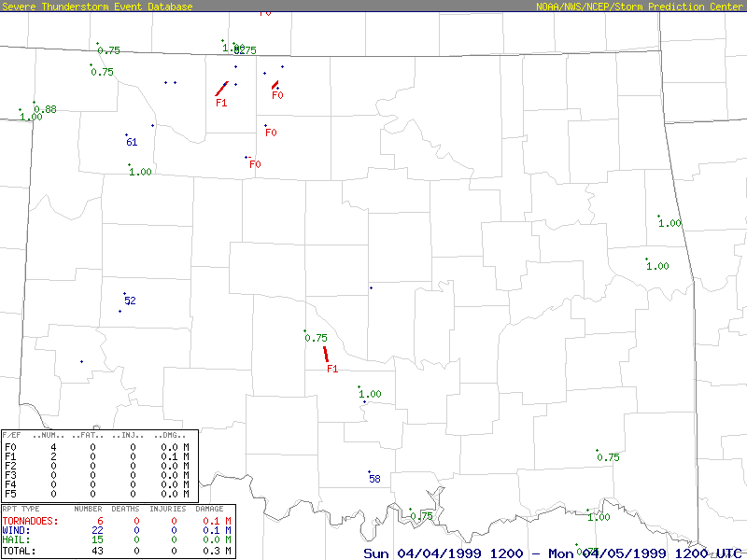Open the NOAA/NWS/NCEP/Storm Prediction Center header text

[640, 6]
